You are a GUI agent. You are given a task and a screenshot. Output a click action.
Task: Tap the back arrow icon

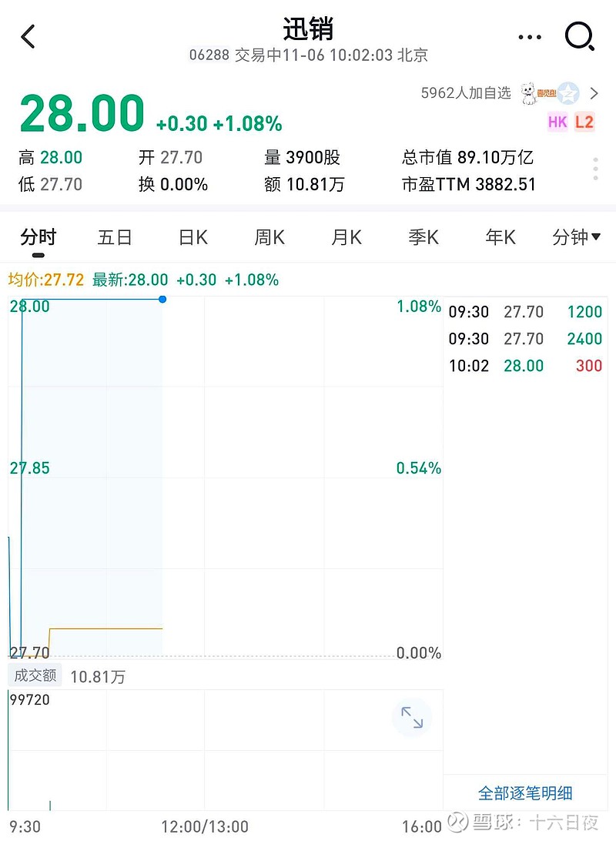pyautogui.click(x=28, y=36)
